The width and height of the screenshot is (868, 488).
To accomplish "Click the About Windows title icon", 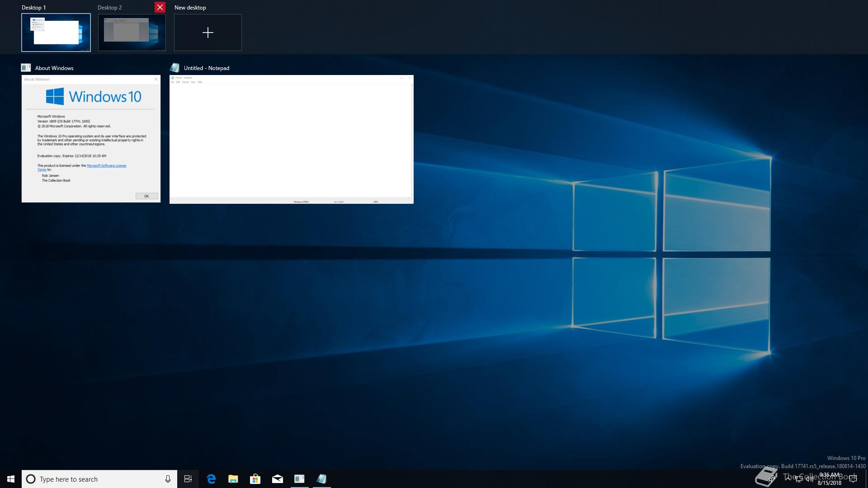I will (x=26, y=68).
